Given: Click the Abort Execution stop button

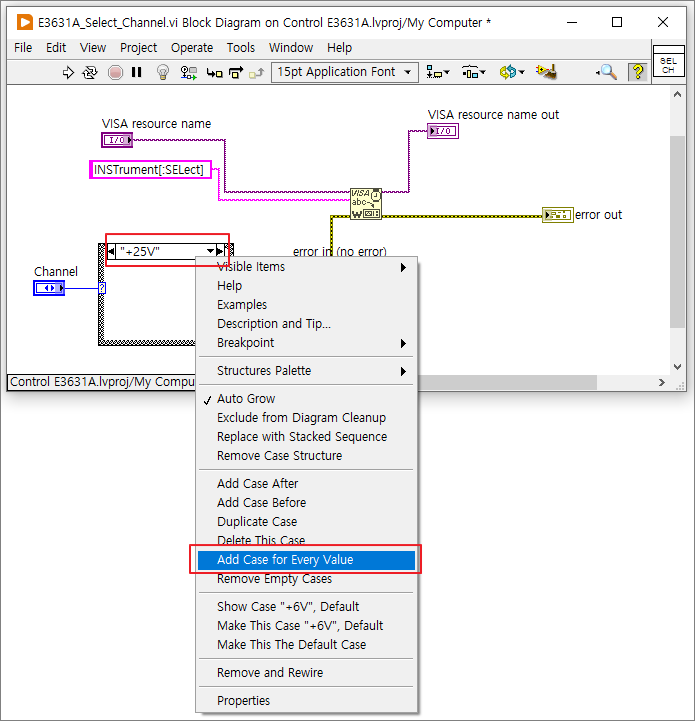Looking at the screenshot, I should coord(115,72).
